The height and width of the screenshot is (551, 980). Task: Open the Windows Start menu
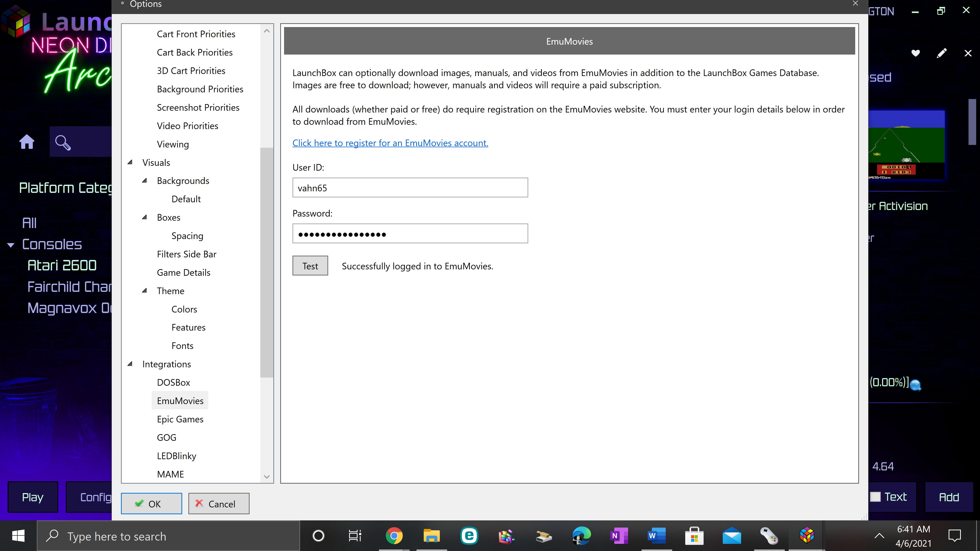click(x=18, y=536)
